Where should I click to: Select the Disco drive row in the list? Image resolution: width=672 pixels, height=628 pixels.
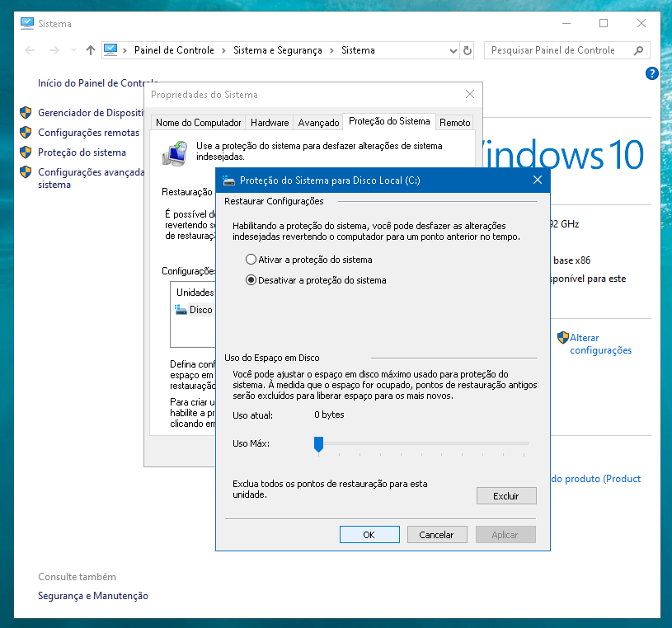point(195,310)
